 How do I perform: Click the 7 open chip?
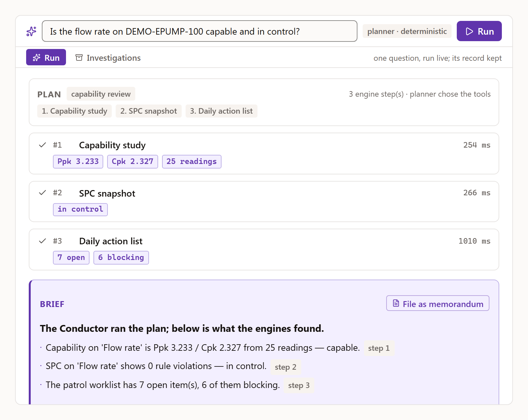coord(71,258)
